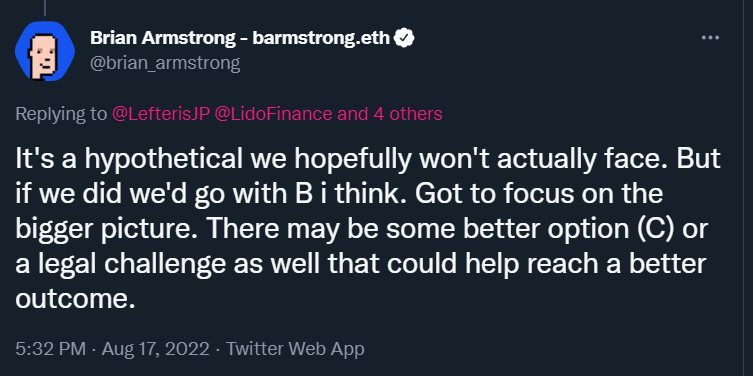Viewport: 753px width, 376px height.
Task: Open the three-dot more options menu
Action: coord(710,38)
